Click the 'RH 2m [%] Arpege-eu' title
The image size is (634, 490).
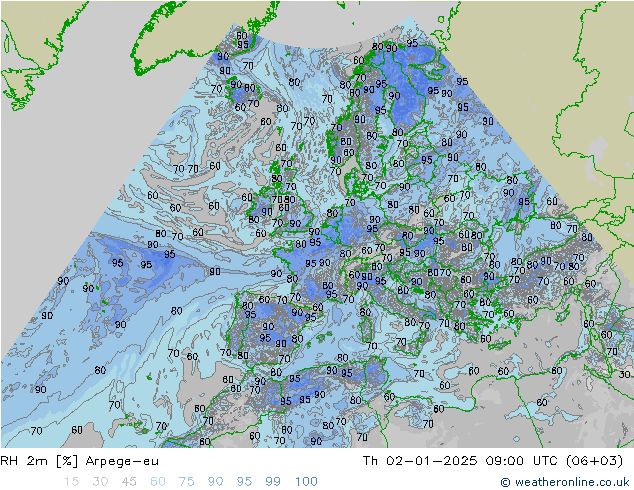pos(80,461)
